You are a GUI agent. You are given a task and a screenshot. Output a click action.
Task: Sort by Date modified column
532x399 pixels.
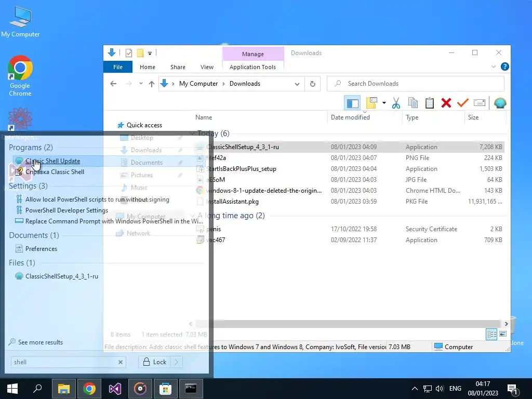pyautogui.click(x=350, y=117)
